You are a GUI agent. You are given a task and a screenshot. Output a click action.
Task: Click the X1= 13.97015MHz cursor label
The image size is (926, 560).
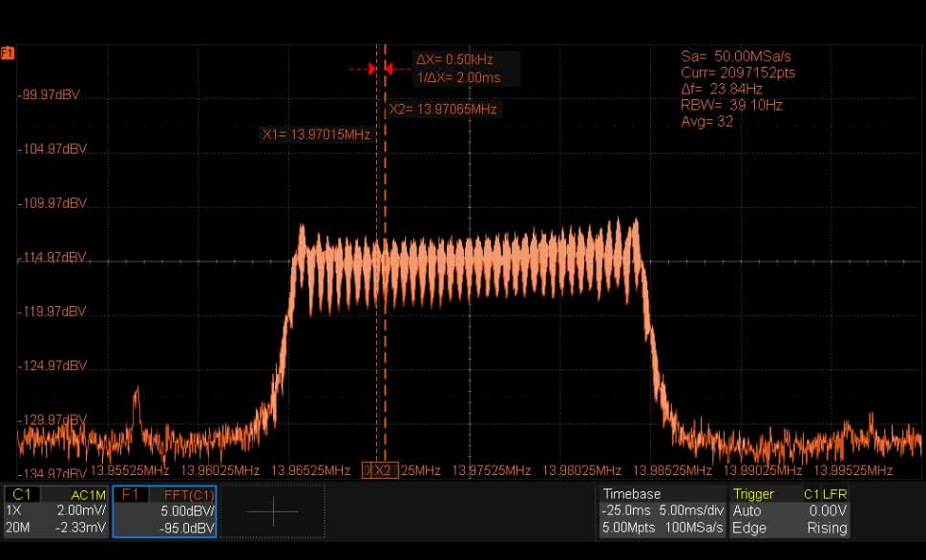coord(315,135)
